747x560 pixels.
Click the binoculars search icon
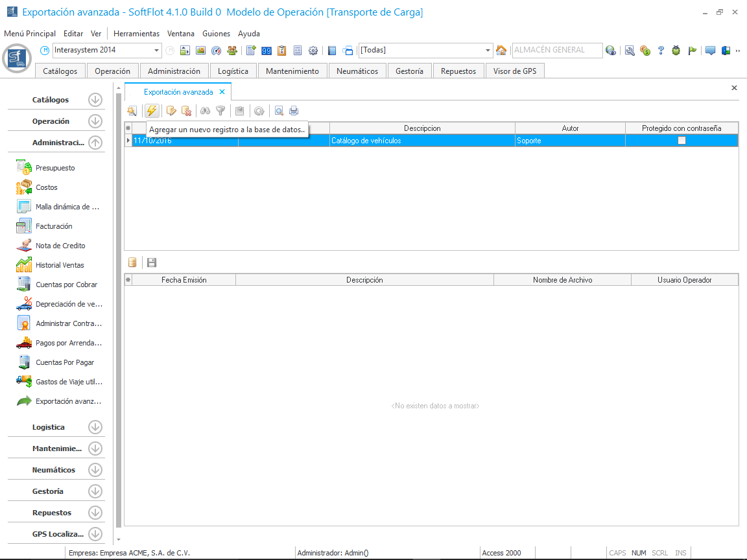pyautogui.click(x=206, y=111)
